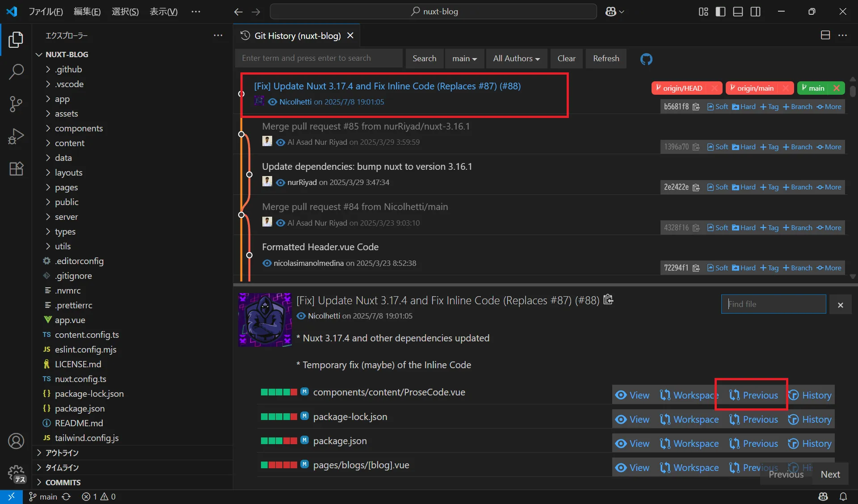Open Accounts menu icon
The width and height of the screenshot is (858, 504).
point(16,441)
